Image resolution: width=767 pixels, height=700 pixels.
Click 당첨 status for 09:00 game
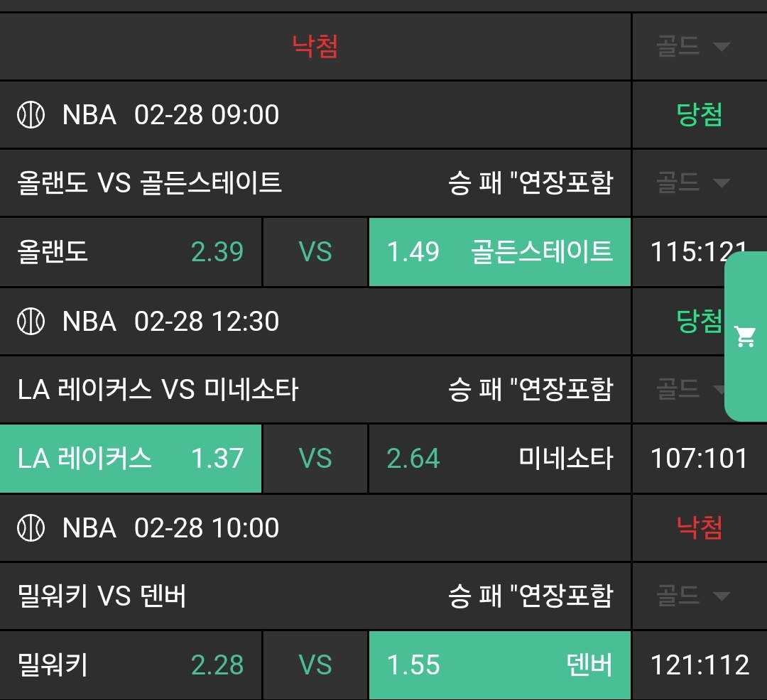[700, 115]
